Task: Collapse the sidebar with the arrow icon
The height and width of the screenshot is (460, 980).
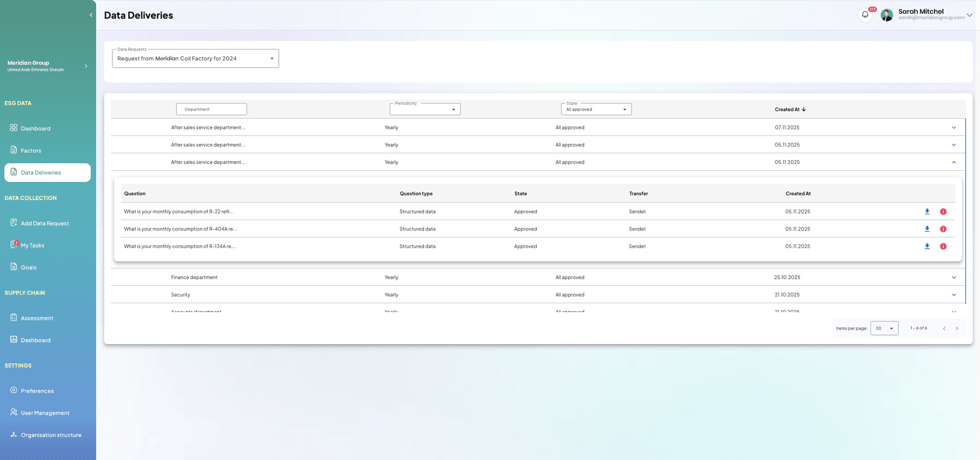Action: [91, 15]
